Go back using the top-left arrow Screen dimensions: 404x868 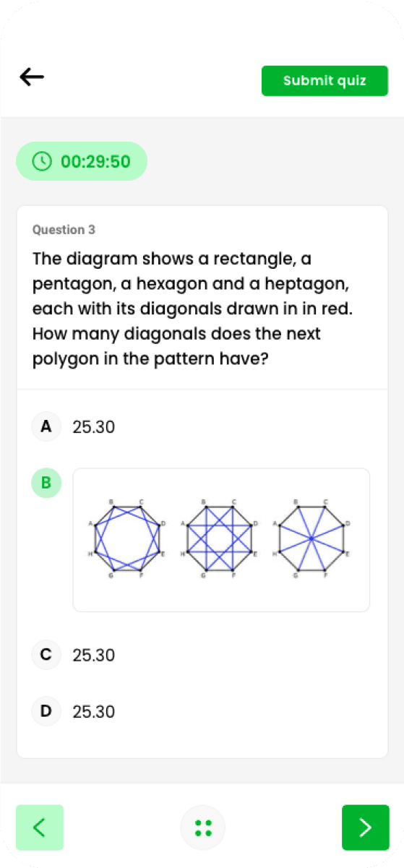click(32, 77)
